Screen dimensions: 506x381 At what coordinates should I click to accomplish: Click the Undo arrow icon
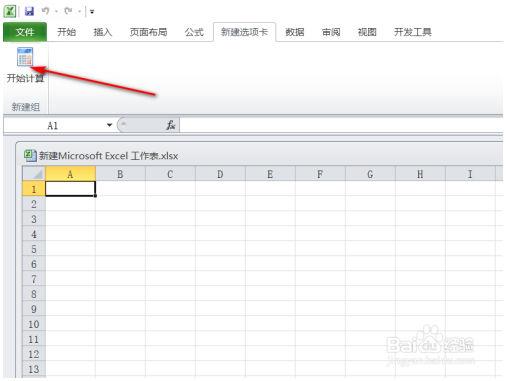(x=45, y=11)
